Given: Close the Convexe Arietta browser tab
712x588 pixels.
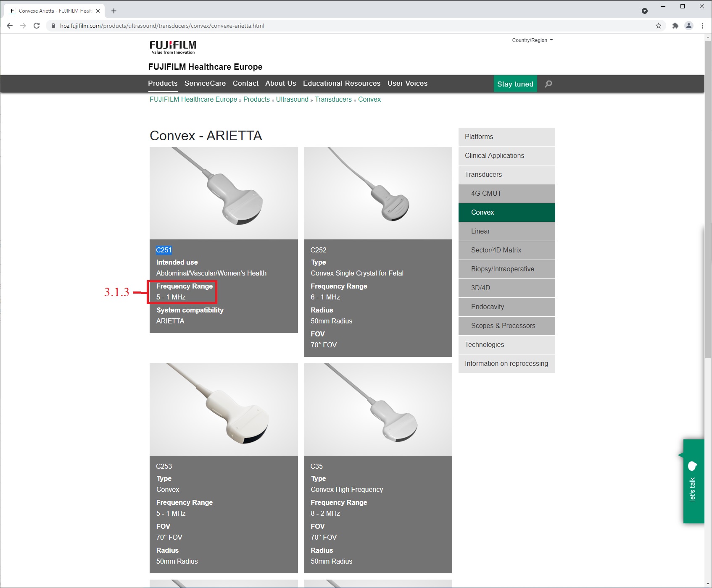Looking at the screenshot, I should pos(98,11).
